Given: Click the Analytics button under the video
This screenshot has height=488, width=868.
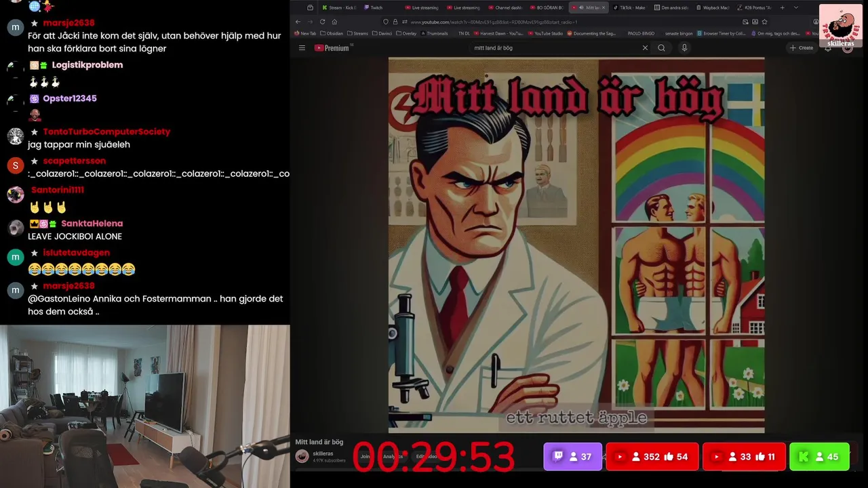Looking at the screenshot, I should pyautogui.click(x=393, y=457).
